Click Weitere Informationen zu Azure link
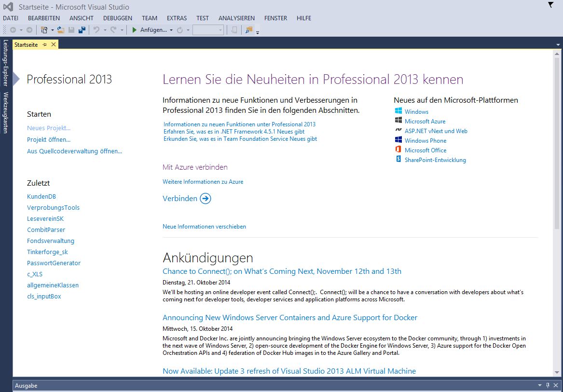This screenshot has width=563, height=392. 203,182
